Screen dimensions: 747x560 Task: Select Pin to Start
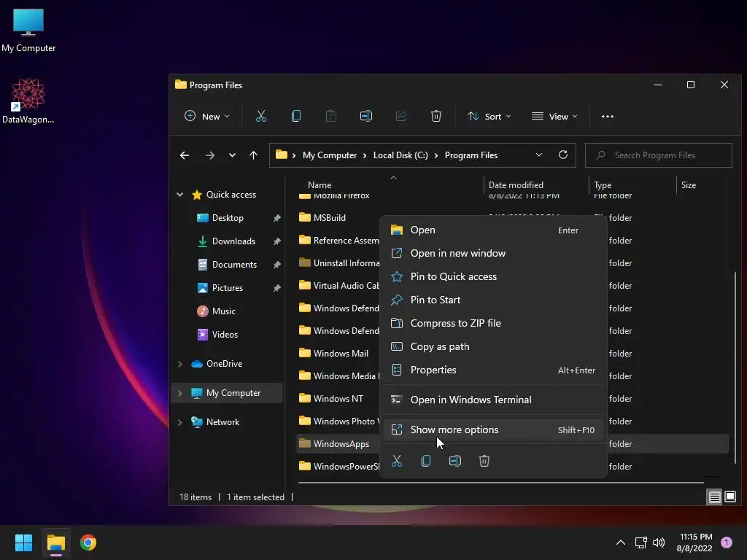[493, 300]
